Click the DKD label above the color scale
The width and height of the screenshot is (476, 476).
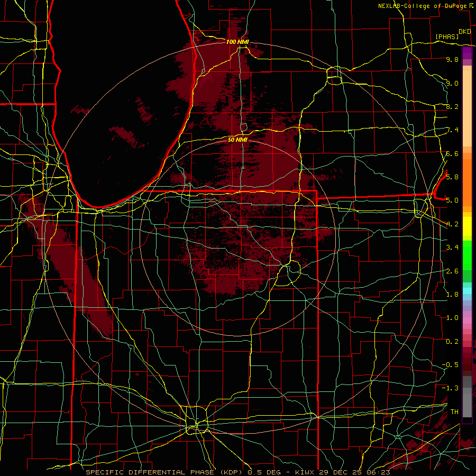click(x=464, y=32)
